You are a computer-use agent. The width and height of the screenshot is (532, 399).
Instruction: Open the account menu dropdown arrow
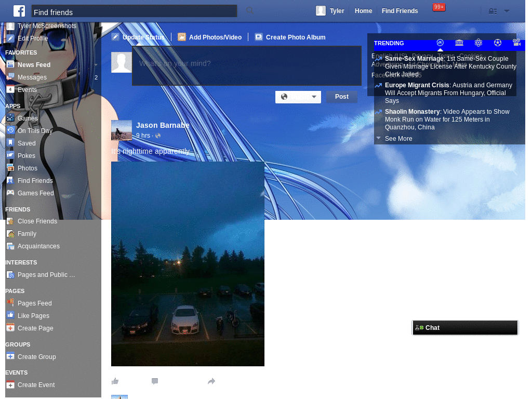pyautogui.click(x=507, y=11)
